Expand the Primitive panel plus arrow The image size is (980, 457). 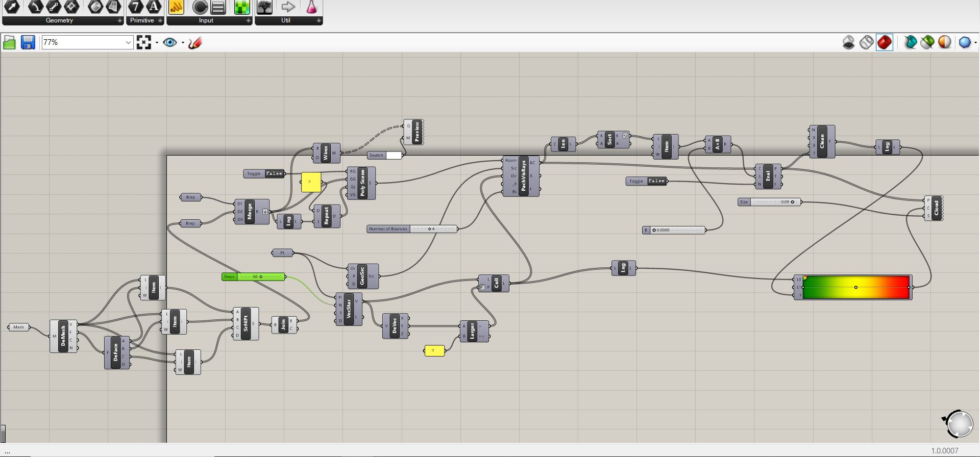160,20
